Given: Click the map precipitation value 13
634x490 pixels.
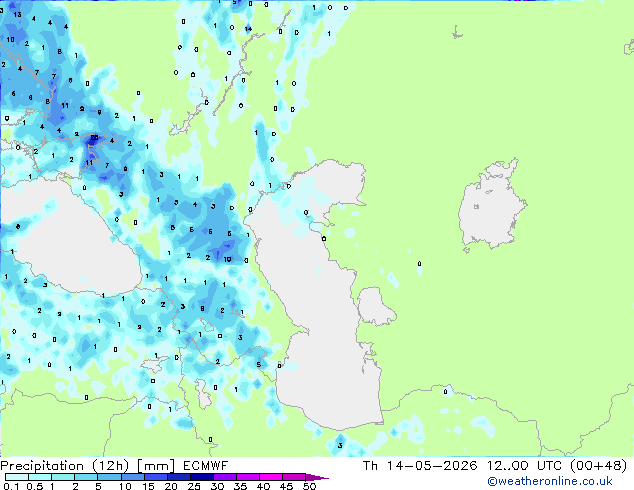Looking at the screenshot, I should pos(17,15).
